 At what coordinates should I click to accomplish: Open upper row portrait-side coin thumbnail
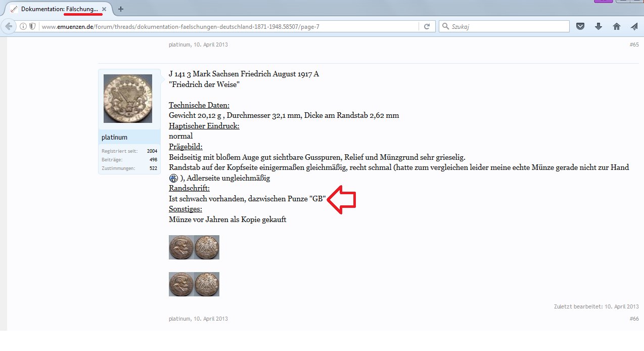pyautogui.click(x=181, y=247)
